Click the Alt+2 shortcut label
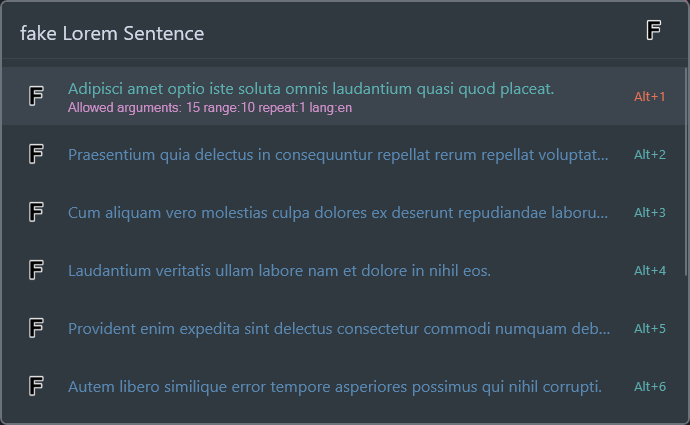Viewport: 690px width, 425px height. (x=650, y=155)
